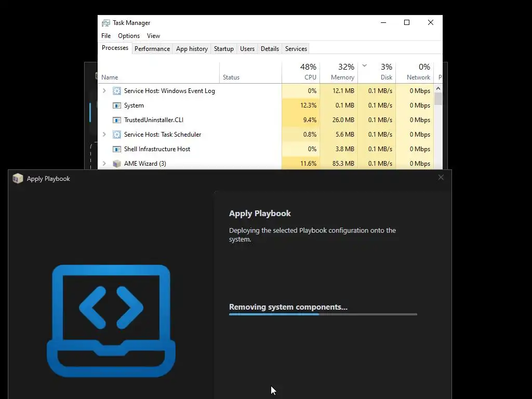Click the Windows Event Log memory value 12.1 MB
532x399 pixels.
click(343, 91)
